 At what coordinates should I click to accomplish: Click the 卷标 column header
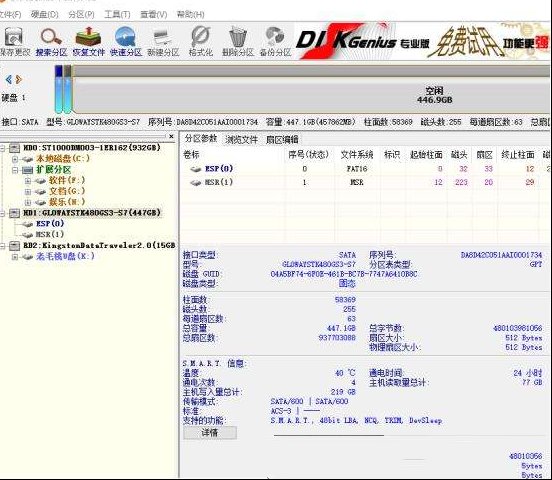(192, 155)
